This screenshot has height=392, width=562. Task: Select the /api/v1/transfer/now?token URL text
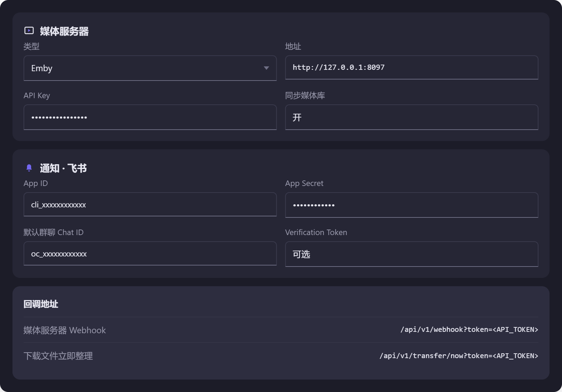tap(459, 356)
